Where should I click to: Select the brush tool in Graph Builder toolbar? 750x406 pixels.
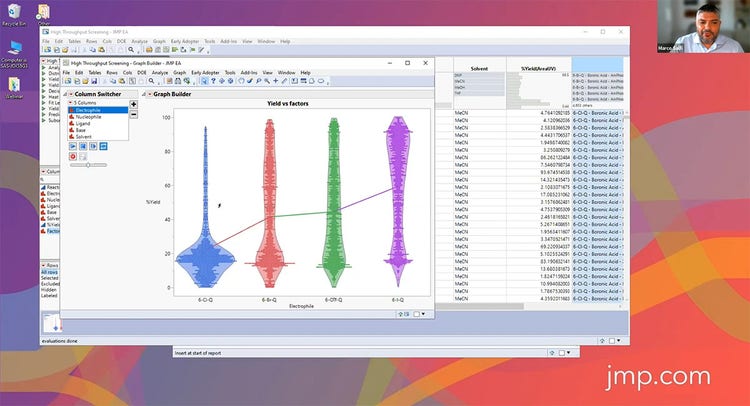point(250,81)
